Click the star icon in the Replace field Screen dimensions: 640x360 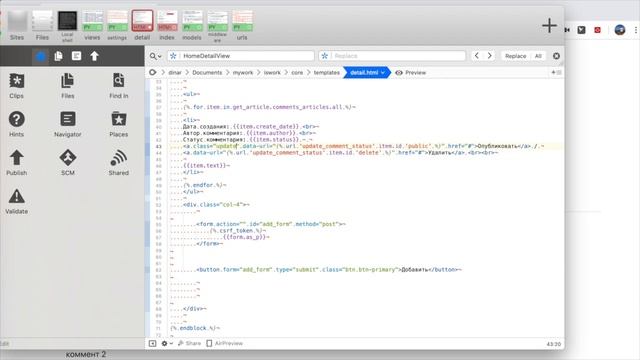324,56
